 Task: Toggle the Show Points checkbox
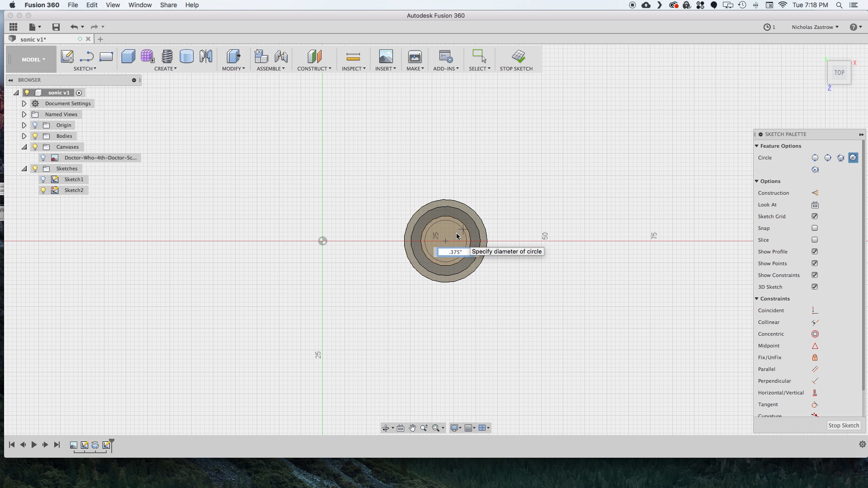pos(815,263)
